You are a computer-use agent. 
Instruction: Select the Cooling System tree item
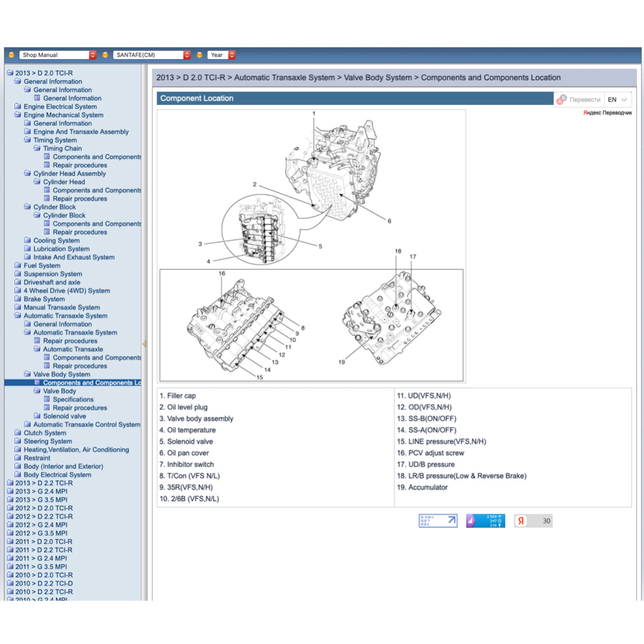[56, 240]
